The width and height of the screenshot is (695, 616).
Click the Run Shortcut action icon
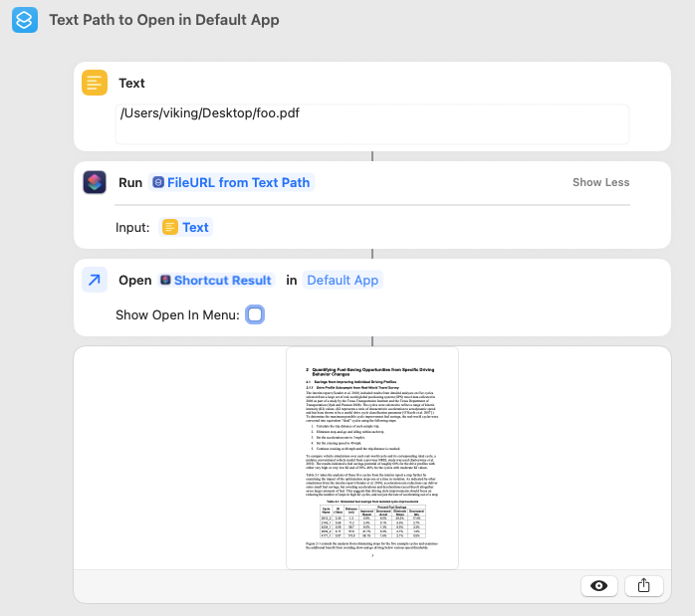click(x=95, y=182)
